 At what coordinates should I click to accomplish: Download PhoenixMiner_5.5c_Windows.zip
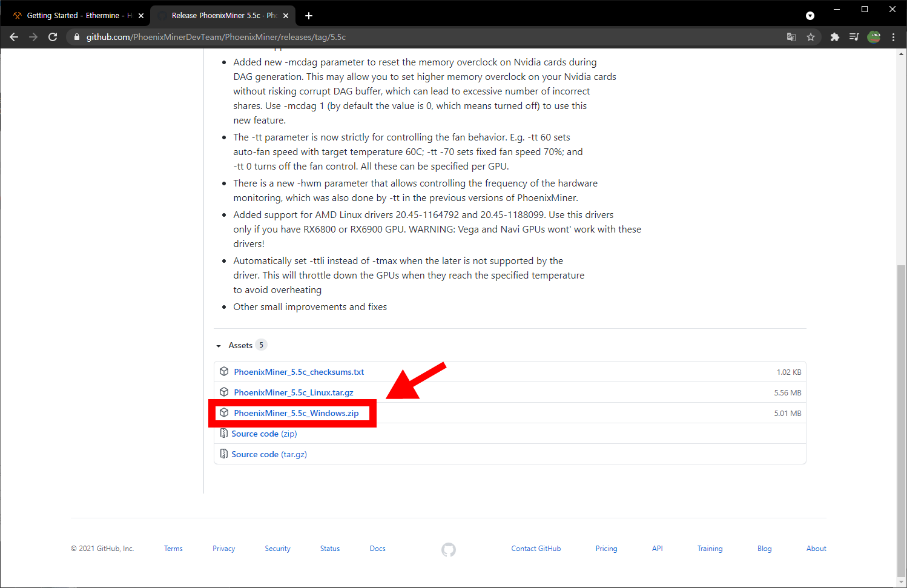tap(296, 413)
